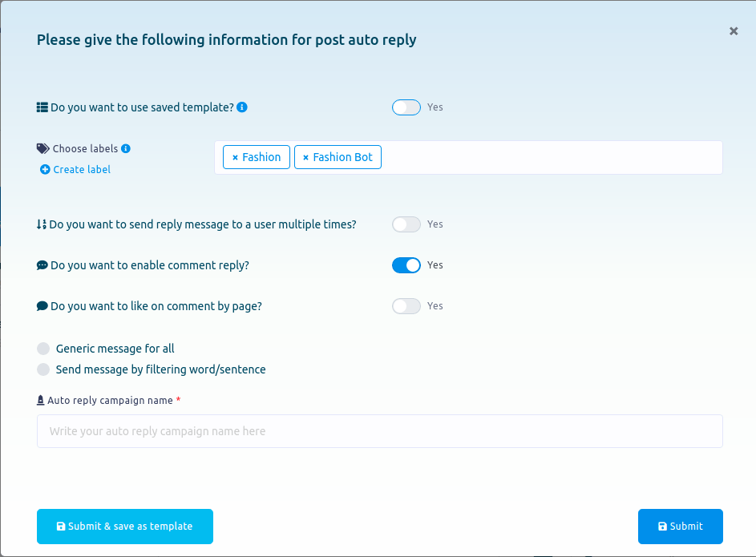Toggle sending reply message multiple times
The width and height of the screenshot is (756, 557).
pyautogui.click(x=406, y=224)
